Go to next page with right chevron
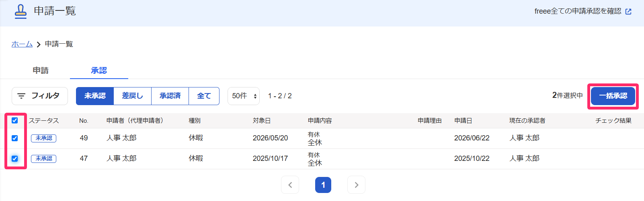The image size is (644, 201). pyautogui.click(x=356, y=185)
